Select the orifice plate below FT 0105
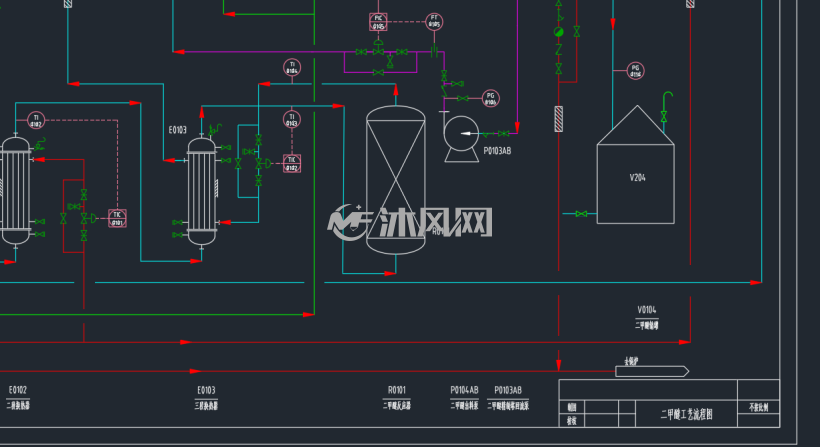Image resolution: width=820 pixels, height=447 pixels. pos(434,51)
